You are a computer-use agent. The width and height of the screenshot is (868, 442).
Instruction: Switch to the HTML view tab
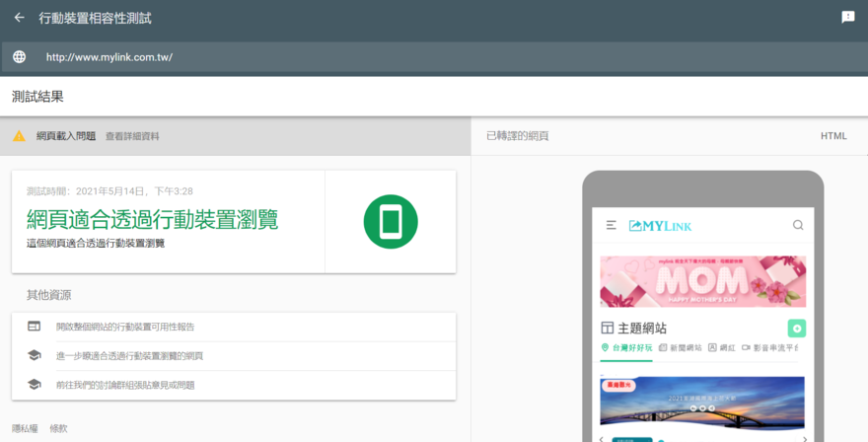[833, 136]
